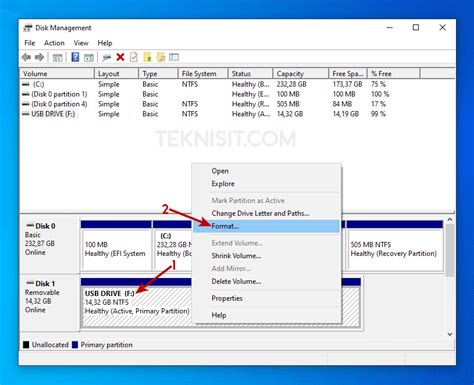The height and width of the screenshot is (385, 474).
Task: Click the 14,19 GB free space cell
Action: (x=346, y=114)
